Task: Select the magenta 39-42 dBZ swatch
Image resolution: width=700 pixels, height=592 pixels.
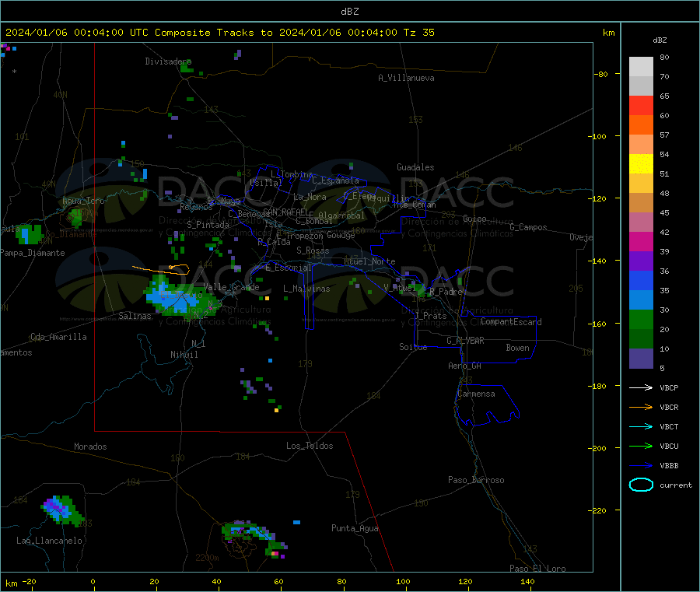Action: 641,241
